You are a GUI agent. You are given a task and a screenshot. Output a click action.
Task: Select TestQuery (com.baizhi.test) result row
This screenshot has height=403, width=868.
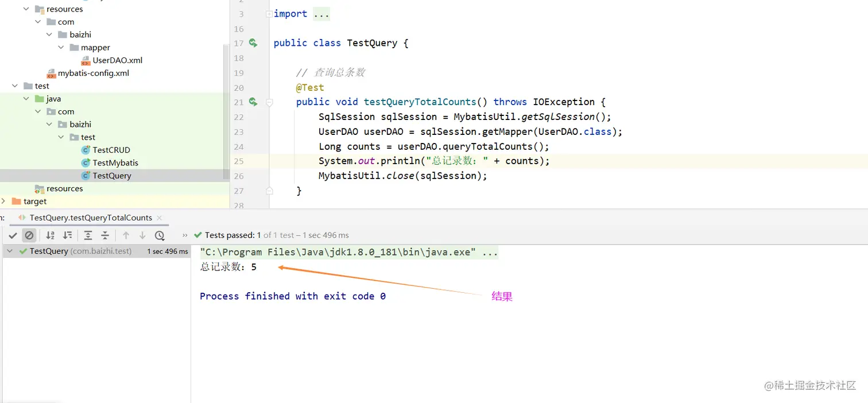coord(96,251)
